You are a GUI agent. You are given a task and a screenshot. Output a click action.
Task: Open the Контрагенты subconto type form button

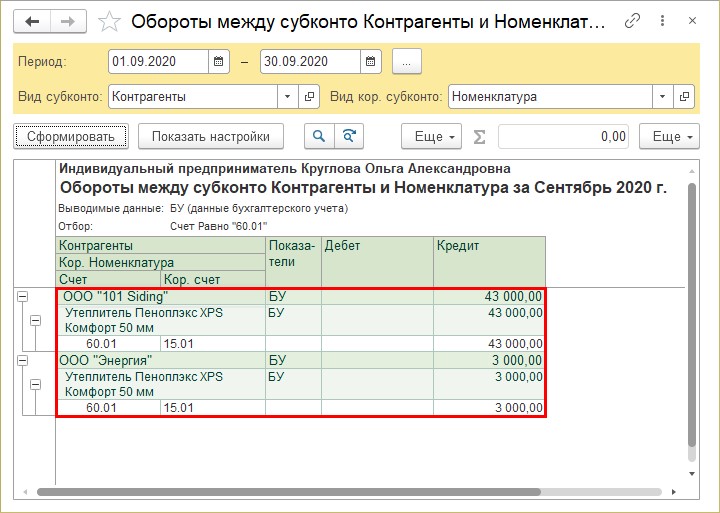[x=309, y=97]
